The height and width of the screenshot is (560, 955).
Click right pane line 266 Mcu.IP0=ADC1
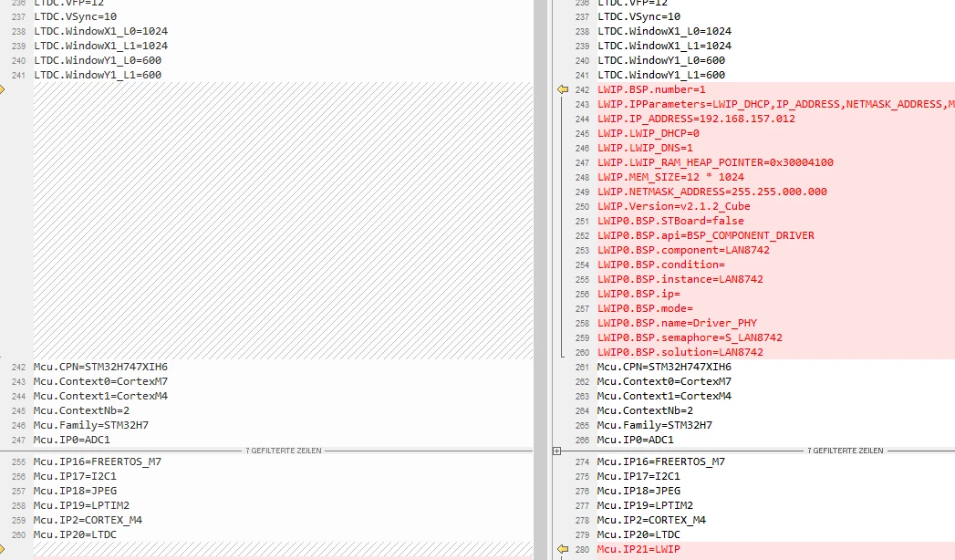click(635, 441)
